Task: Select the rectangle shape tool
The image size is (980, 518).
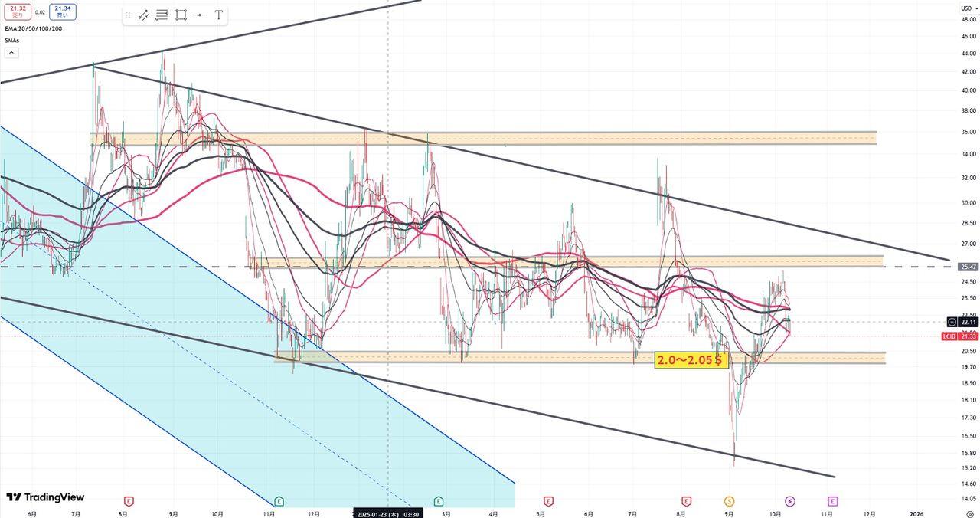Action: pos(181,15)
